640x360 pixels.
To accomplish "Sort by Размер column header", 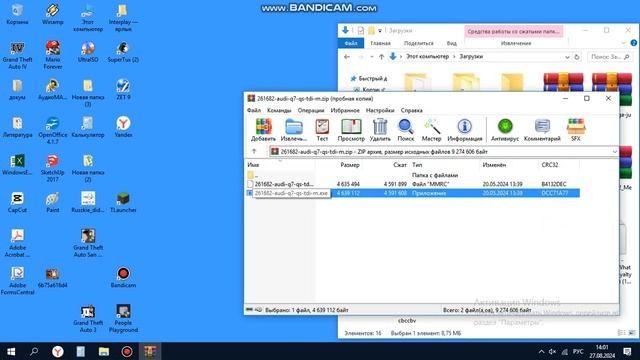I will 350,165.
